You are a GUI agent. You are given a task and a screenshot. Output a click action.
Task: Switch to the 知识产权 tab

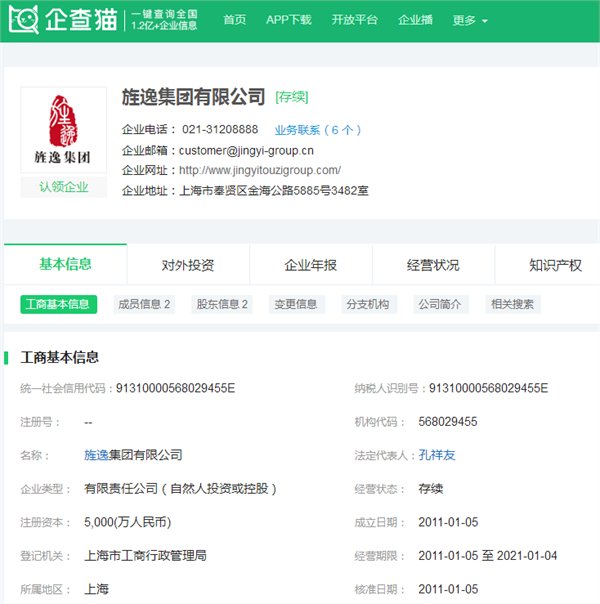click(555, 265)
